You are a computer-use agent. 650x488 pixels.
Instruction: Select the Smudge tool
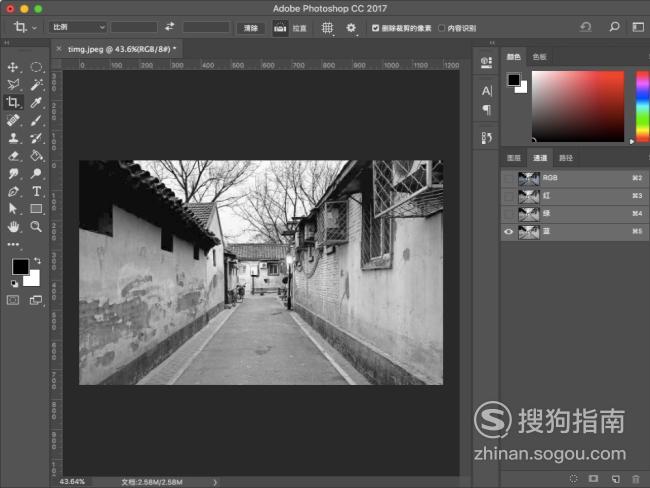(x=13, y=173)
